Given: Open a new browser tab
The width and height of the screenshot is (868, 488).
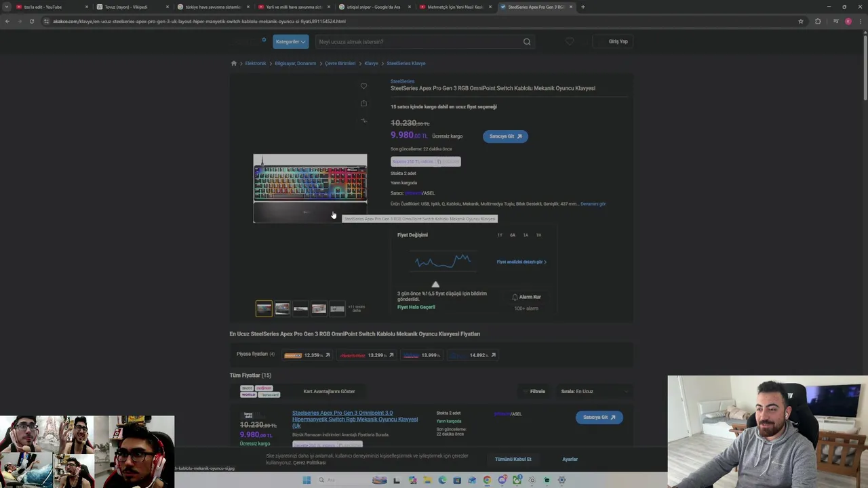Looking at the screenshot, I should [x=583, y=7].
